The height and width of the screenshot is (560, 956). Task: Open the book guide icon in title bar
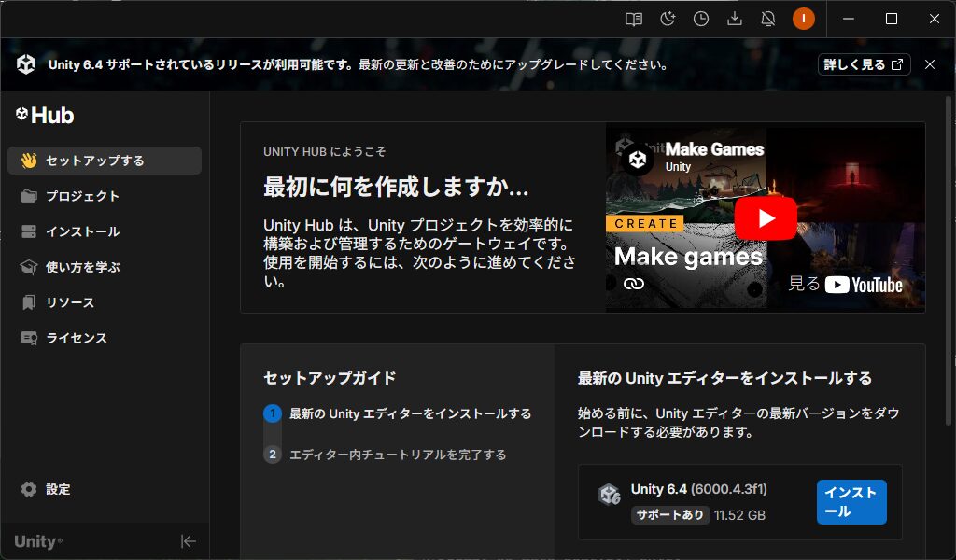[634, 19]
